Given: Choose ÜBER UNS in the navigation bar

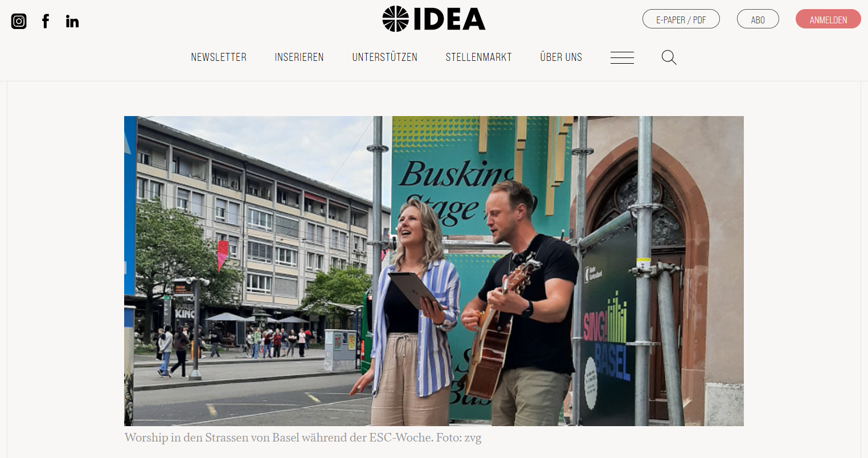Looking at the screenshot, I should [x=561, y=57].
